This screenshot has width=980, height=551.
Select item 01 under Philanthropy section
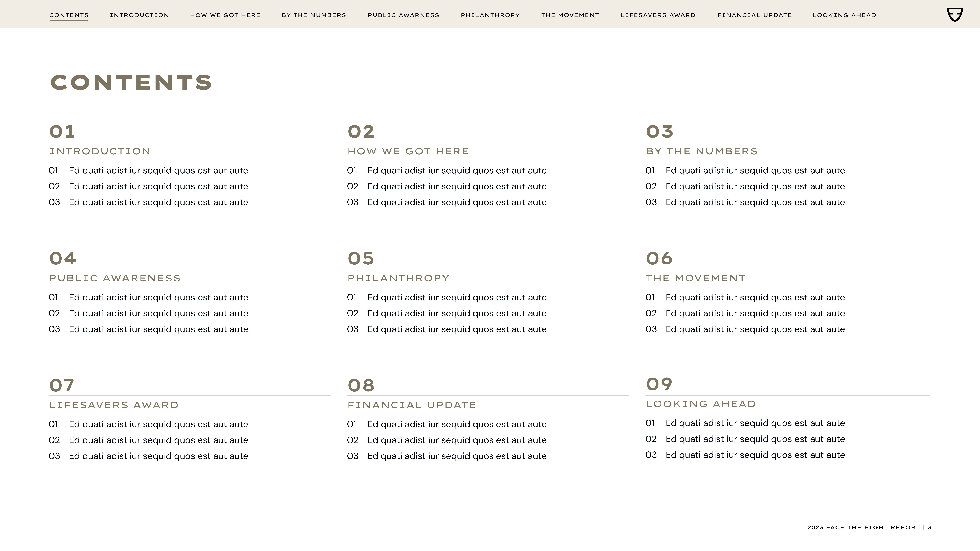pyautogui.click(x=447, y=298)
